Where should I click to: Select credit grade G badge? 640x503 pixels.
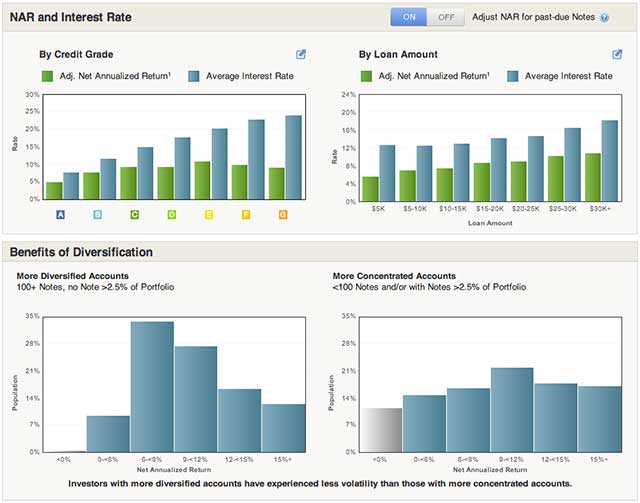pyautogui.click(x=283, y=215)
